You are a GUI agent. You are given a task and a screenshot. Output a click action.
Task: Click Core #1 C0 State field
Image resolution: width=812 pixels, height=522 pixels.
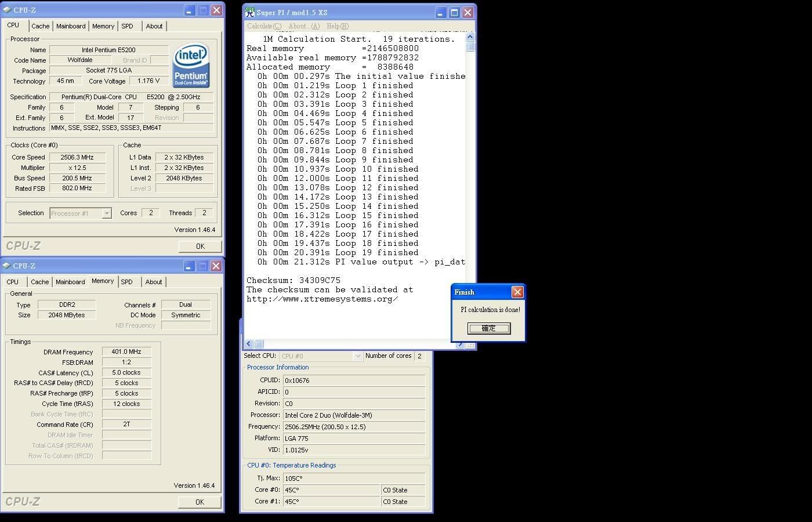[403, 502]
